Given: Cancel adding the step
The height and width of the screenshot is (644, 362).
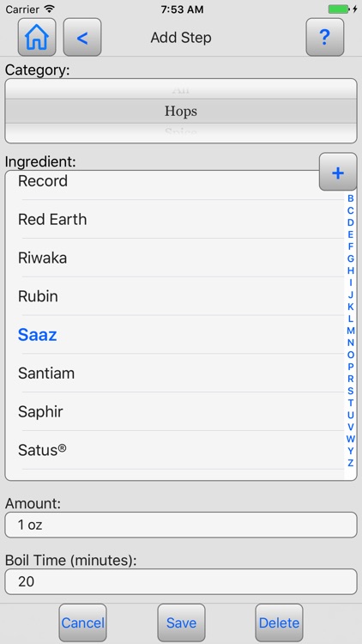Looking at the screenshot, I should (x=83, y=623).
